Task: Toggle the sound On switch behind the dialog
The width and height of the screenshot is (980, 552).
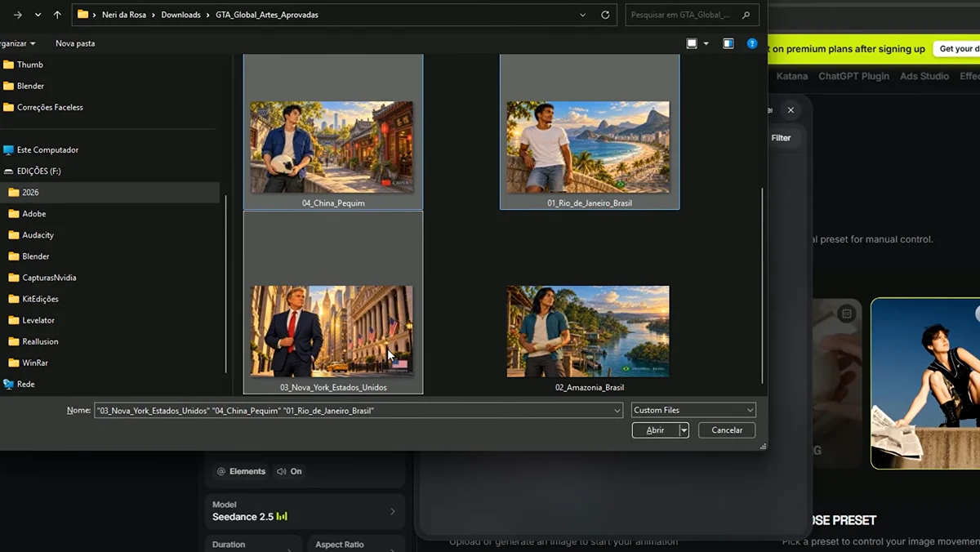Action: point(289,471)
